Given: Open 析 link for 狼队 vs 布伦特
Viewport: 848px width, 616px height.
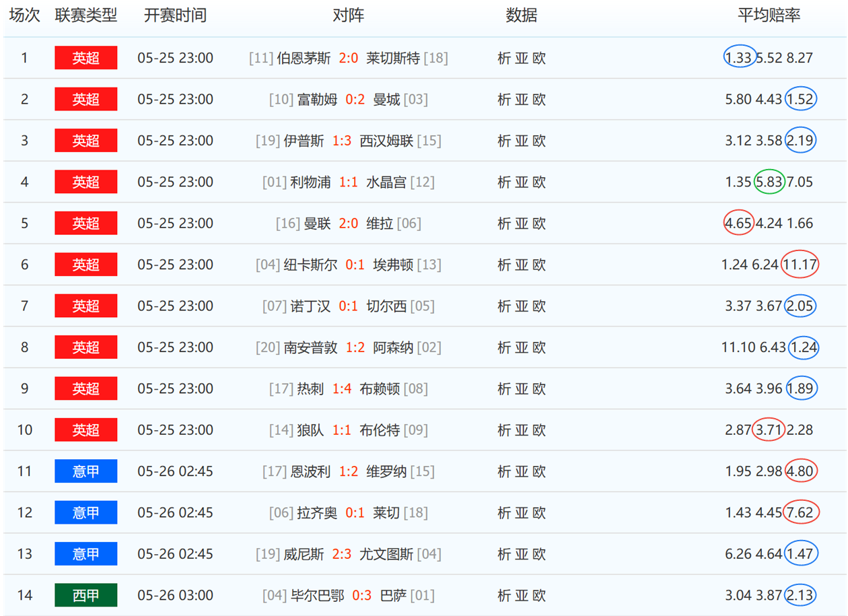Looking at the screenshot, I should (x=504, y=430).
